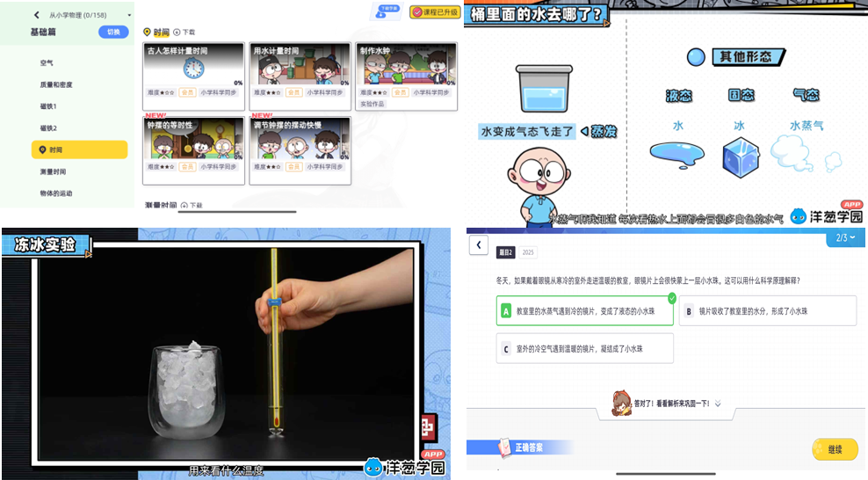
Task: Open the 古人怎样计量时间 video thumbnail
Action: pos(193,67)
